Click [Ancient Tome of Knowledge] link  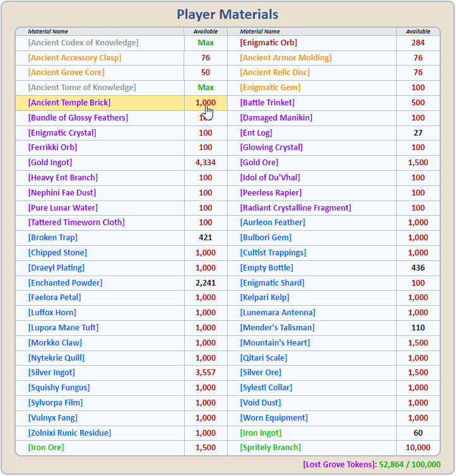pyautogui.click(x=82, y=88)
